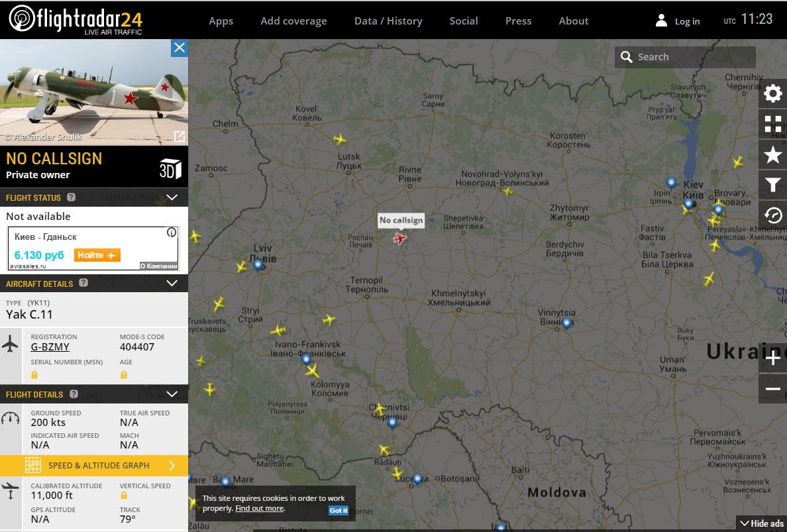Collapse the Flight Details section
Viewport: 787px width, 532px height.
(172, 394)
